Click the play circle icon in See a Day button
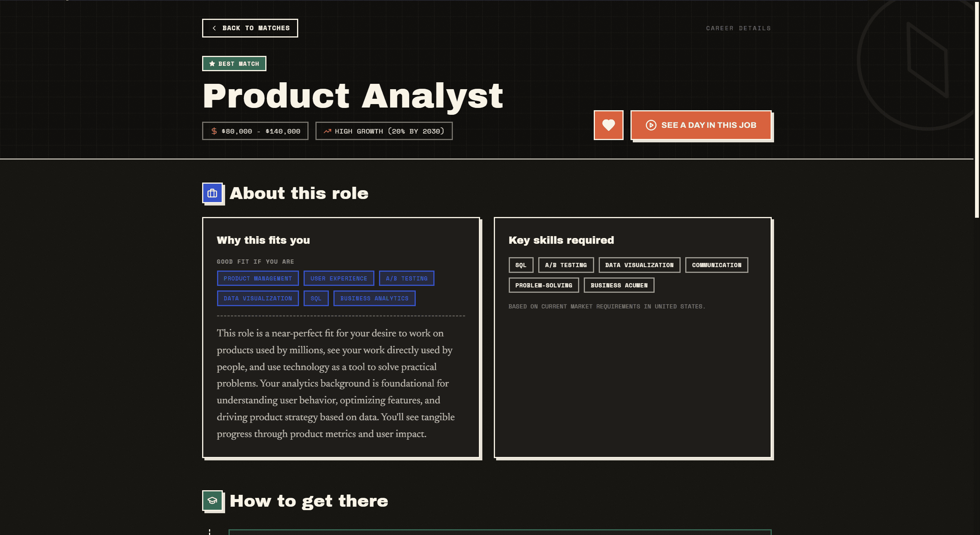 click(x=651, y=125)
